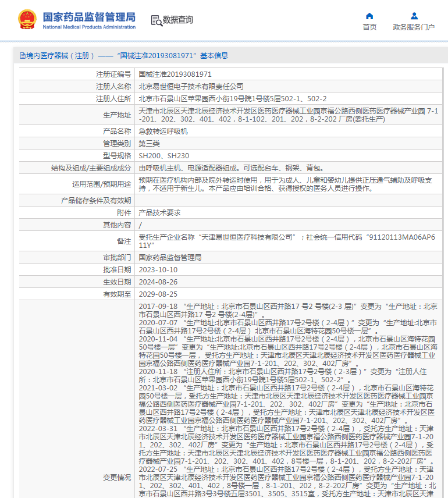Click the National Medical Products Administration subtitle
448x498 pixels.
89,27
